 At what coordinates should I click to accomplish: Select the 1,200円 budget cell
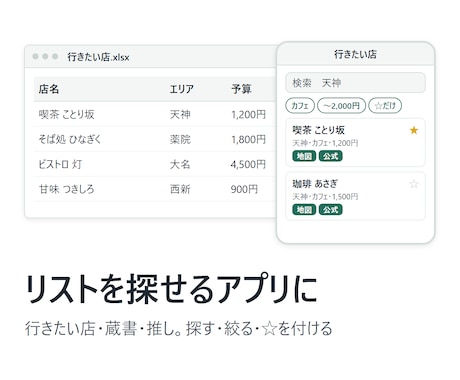click(x=248, y=114)
